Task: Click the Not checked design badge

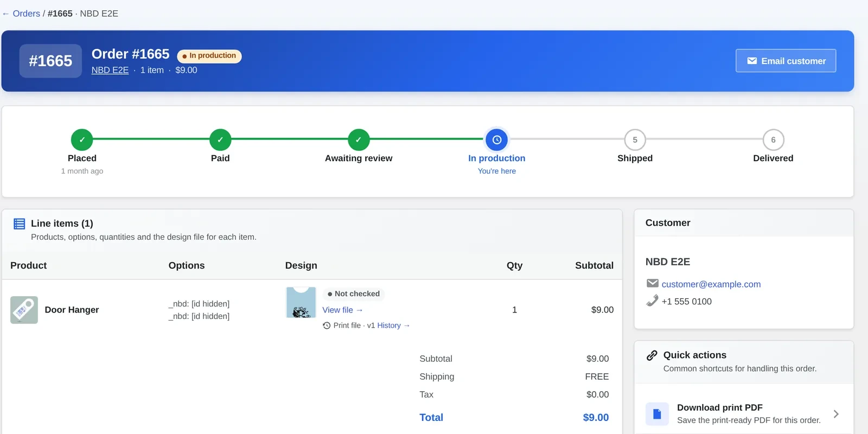Action: coord(354,293)
